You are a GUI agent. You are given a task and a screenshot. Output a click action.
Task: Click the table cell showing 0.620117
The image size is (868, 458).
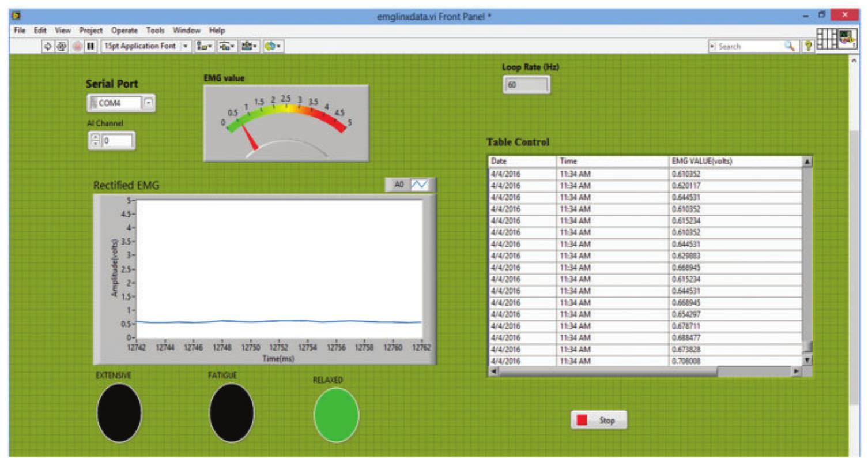click(735, 186)
